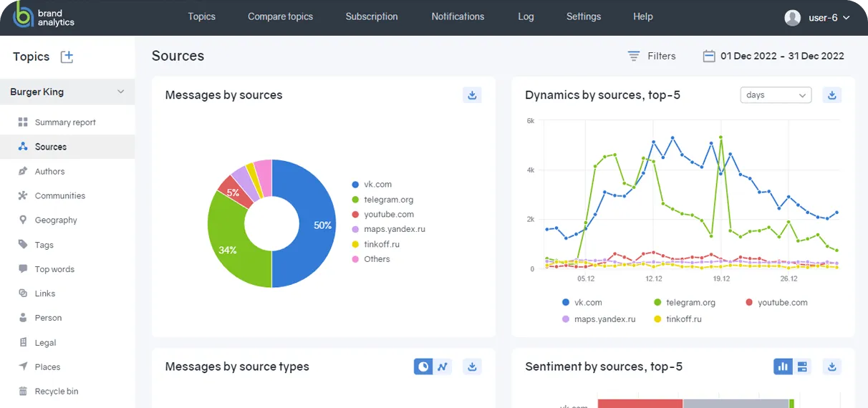868x408 pixels.
Task: Toggle vk.com series in dynamics legend
Action: (x=582, y=303)
